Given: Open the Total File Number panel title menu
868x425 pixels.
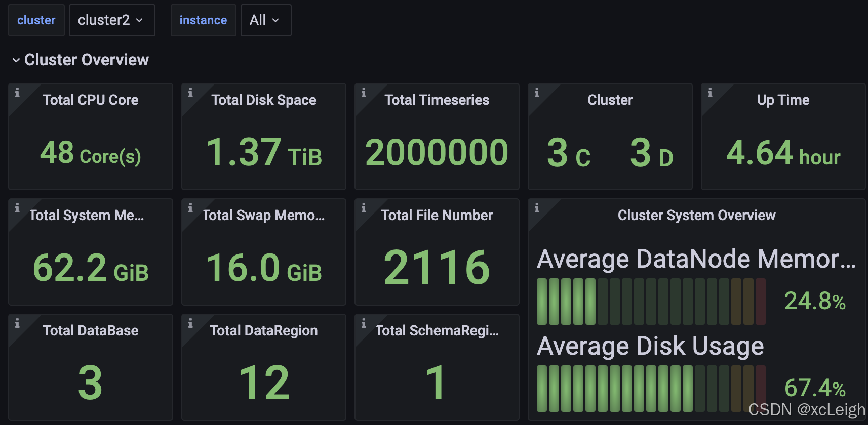Looking at the screenshot, I should click(x=437, y=216).
